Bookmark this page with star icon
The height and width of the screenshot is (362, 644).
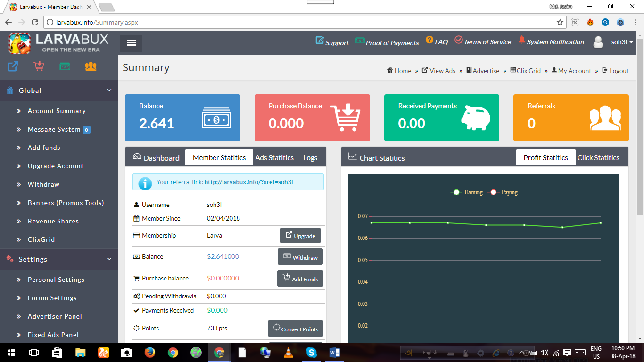(560, 22)
